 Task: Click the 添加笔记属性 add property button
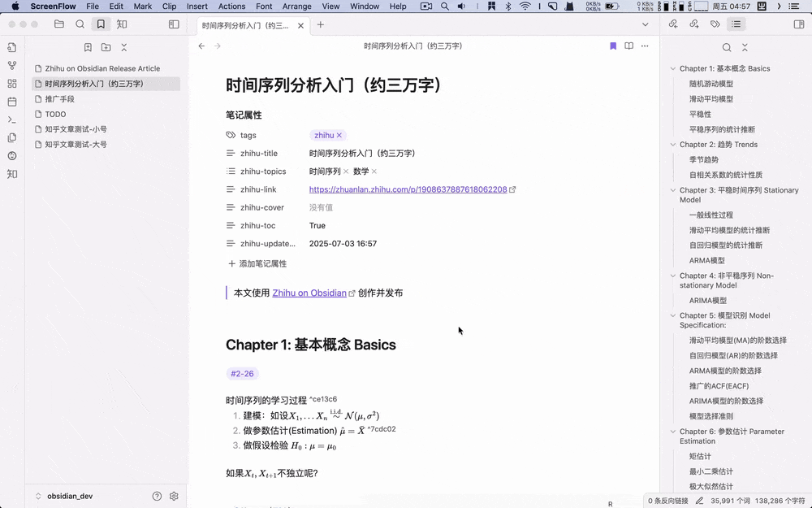pyautogui.click(x=261, y=263)
